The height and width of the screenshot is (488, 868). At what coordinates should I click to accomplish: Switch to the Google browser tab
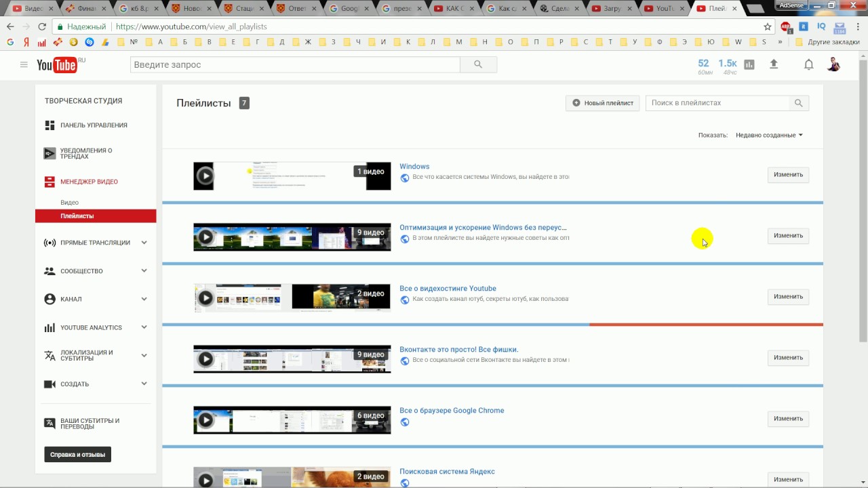click(x=349, y=9)
